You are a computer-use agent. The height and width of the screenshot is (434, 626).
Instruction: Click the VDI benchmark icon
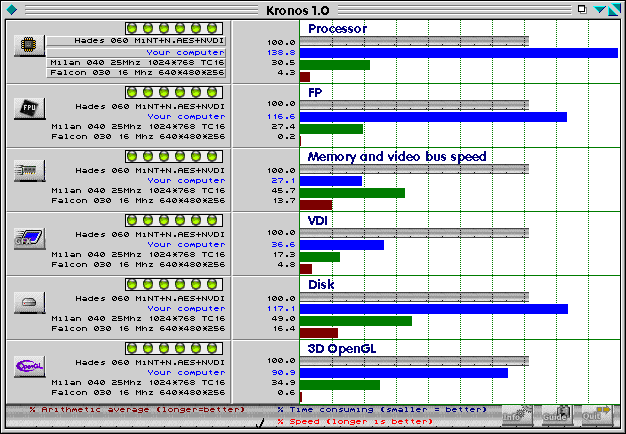[x=29, y=238]
